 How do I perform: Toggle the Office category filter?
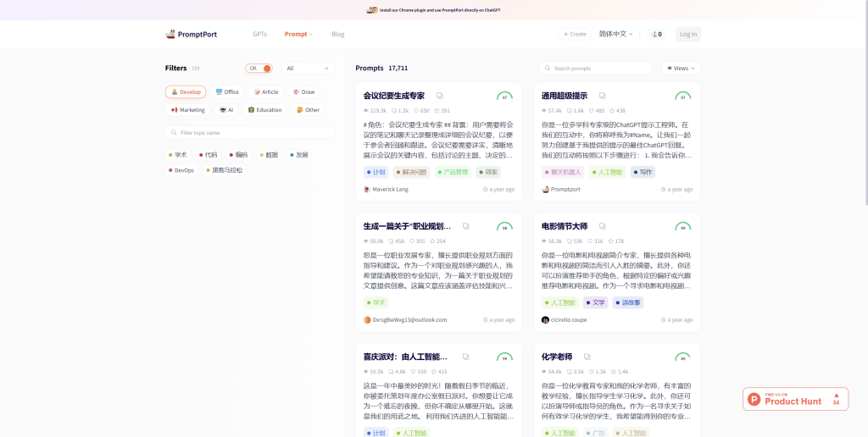click(x=227, y=91)
